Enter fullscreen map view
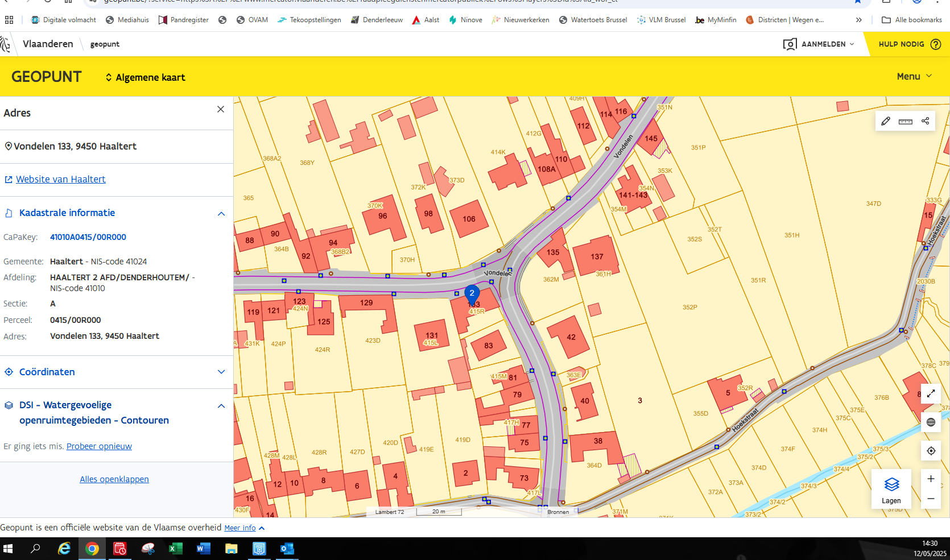Screen dimensions: 950x560 coord(931,393)
